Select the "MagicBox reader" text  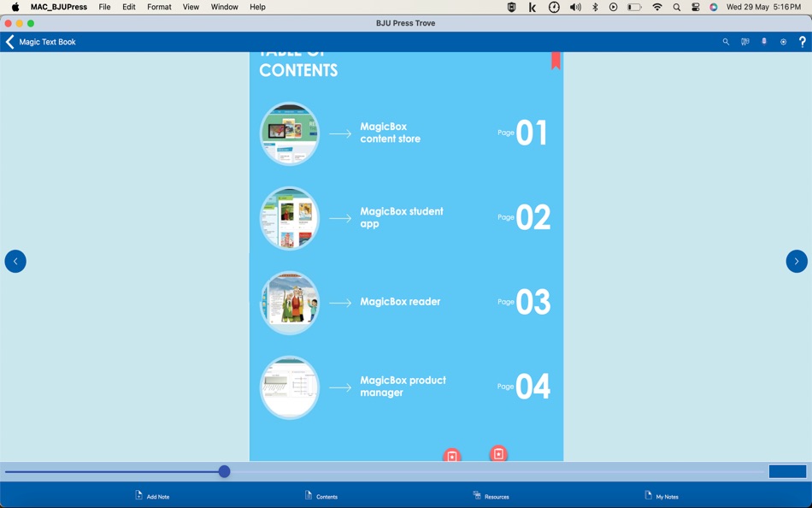(x=400, y=302)
